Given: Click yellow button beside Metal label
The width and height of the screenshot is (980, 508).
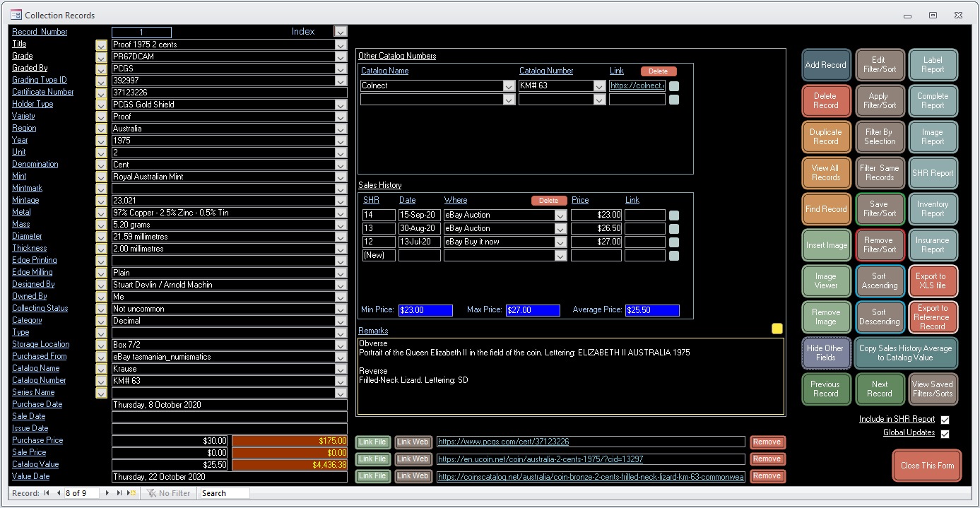Looking at the screenshot, I should (101, 213).
